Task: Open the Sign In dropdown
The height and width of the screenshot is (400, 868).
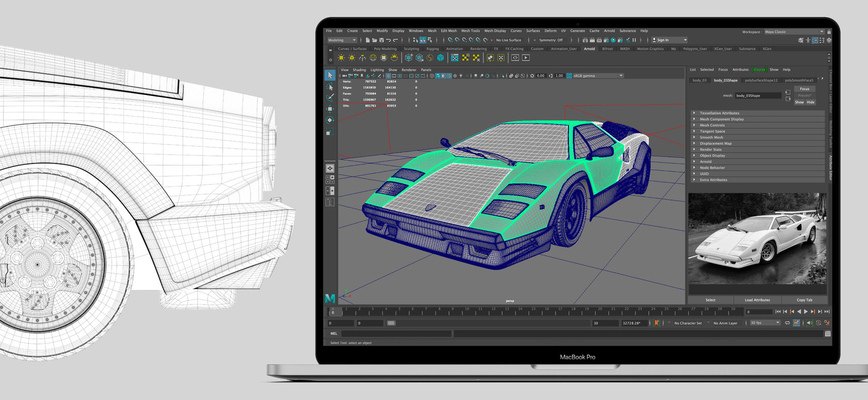Action: coord(670,40)
